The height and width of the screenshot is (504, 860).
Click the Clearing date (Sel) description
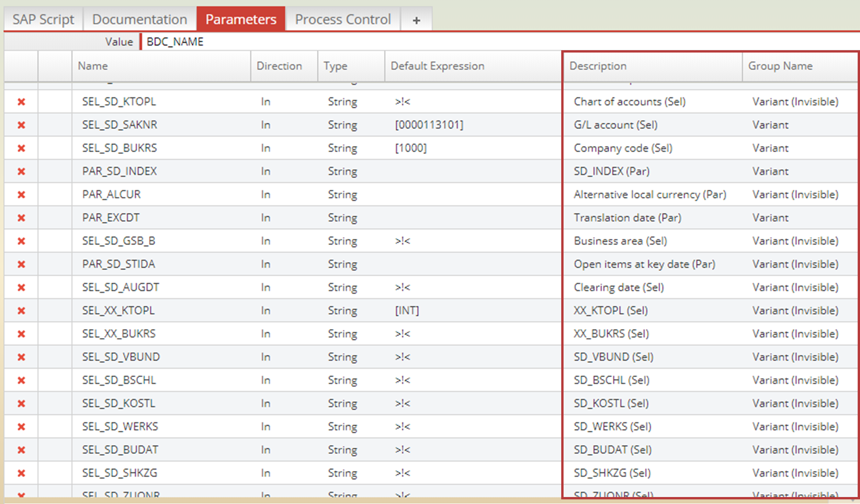point(619,288)
